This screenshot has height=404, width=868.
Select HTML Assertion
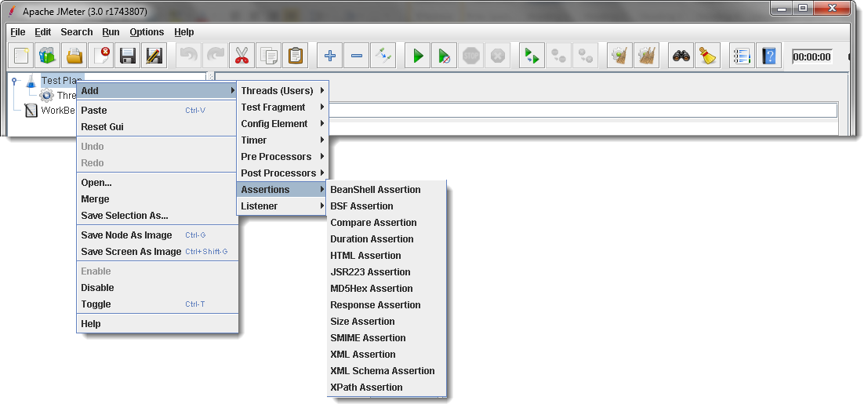[387, 256]
